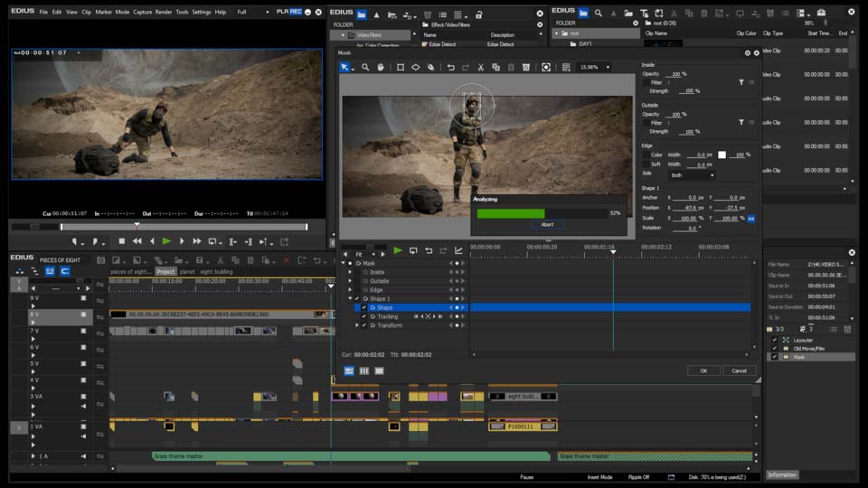Screen dimensions: 868x488
Task: Open the Clip menu
Action: [x=87, y=12]
